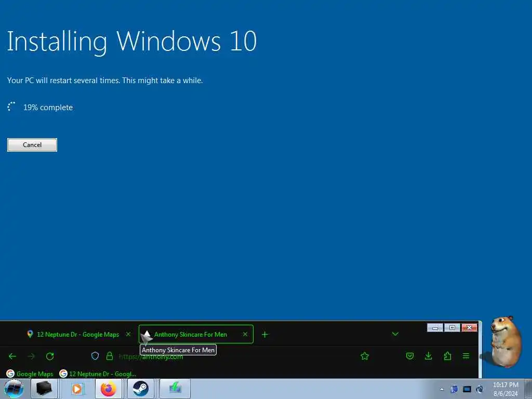Go forward with the forward arrow
Viewport: 532px width, 399px height.
tap(31, 356)
